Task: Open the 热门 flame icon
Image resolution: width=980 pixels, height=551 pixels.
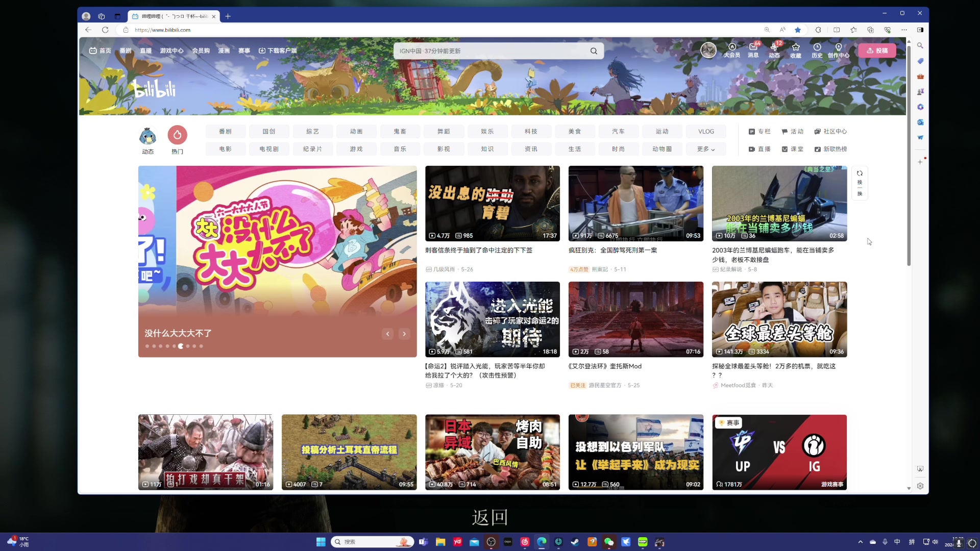Action: 177,135
